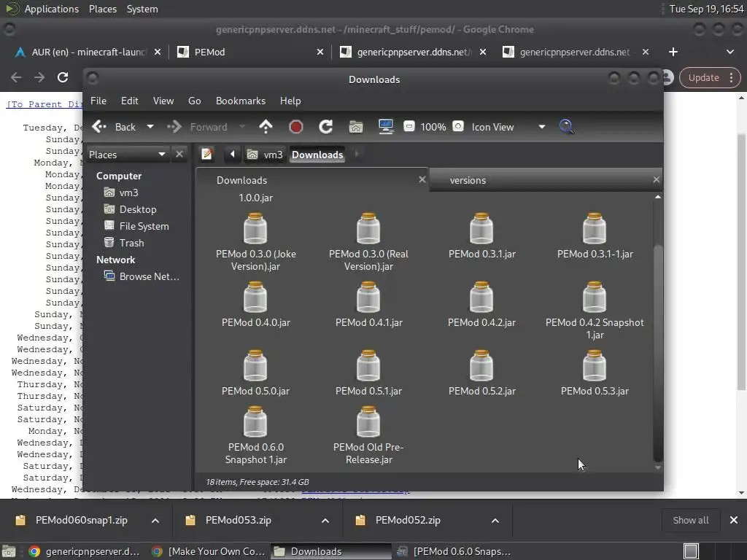Open a new Chrome tab

673,52
